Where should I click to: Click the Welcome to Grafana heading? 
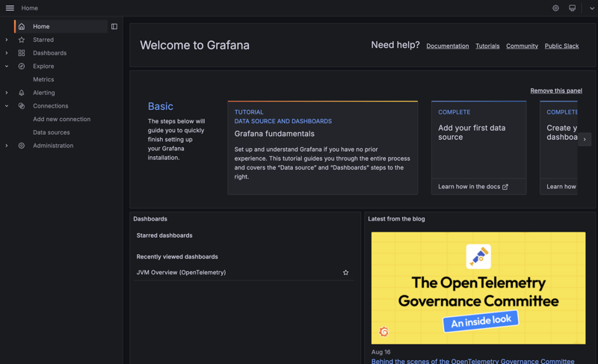[194, 46]
